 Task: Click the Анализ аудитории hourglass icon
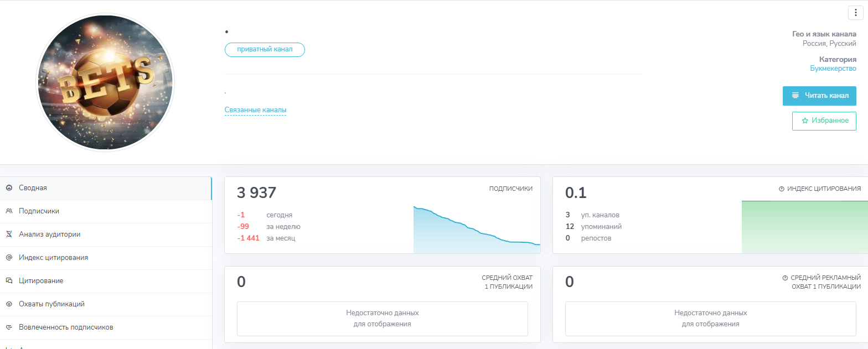pos(9,235)
